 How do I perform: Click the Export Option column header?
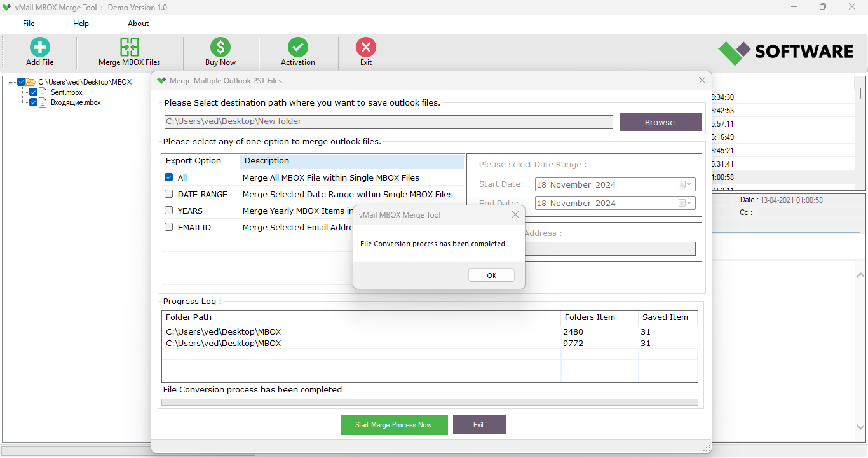[201, 161]
